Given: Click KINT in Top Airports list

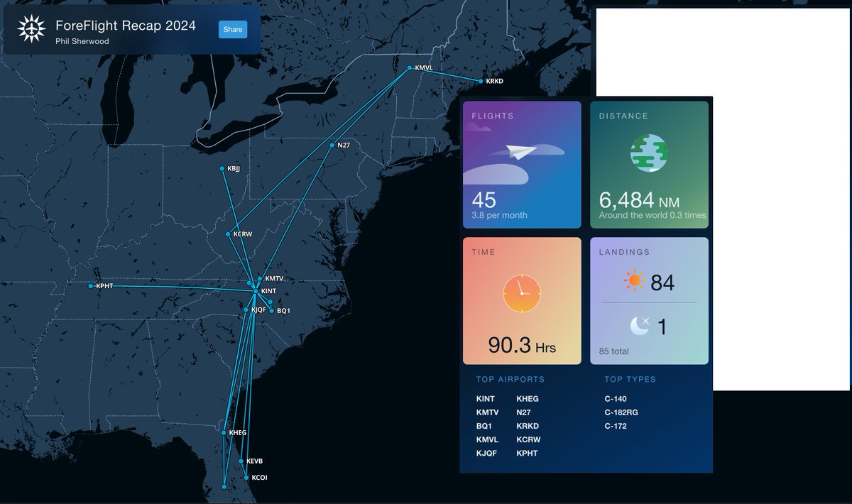Looking at the screenshot, I should tap(486, 399).
